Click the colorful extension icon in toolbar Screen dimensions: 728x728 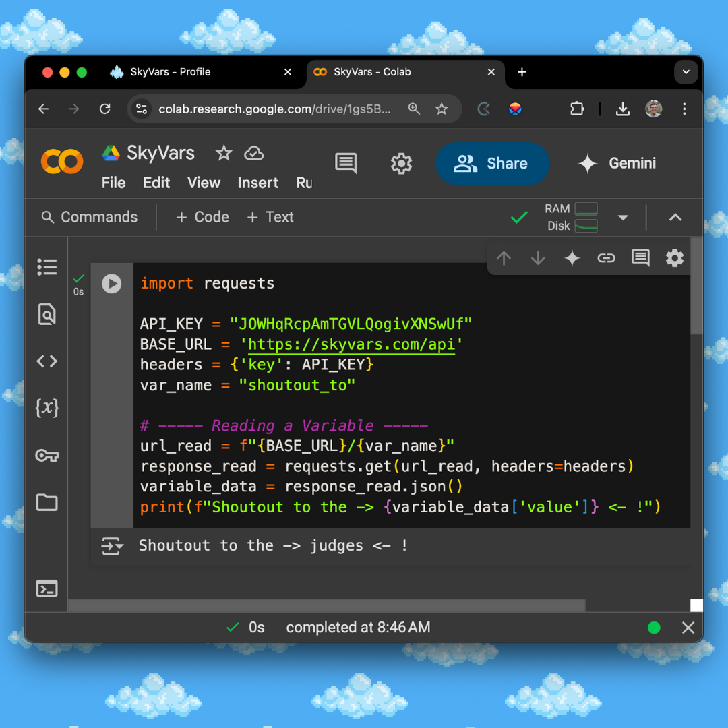tap(515, 109)
